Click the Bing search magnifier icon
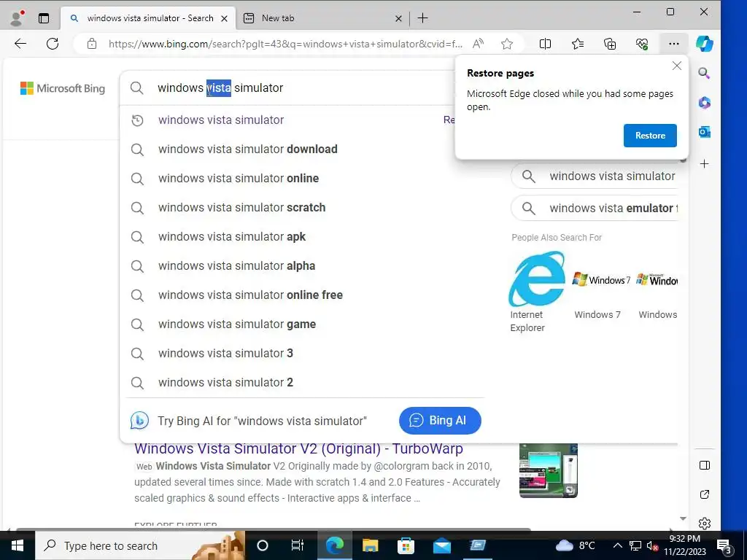Viewport: 747px width, 560px height. pyautogui.click(x=136, y=87)
